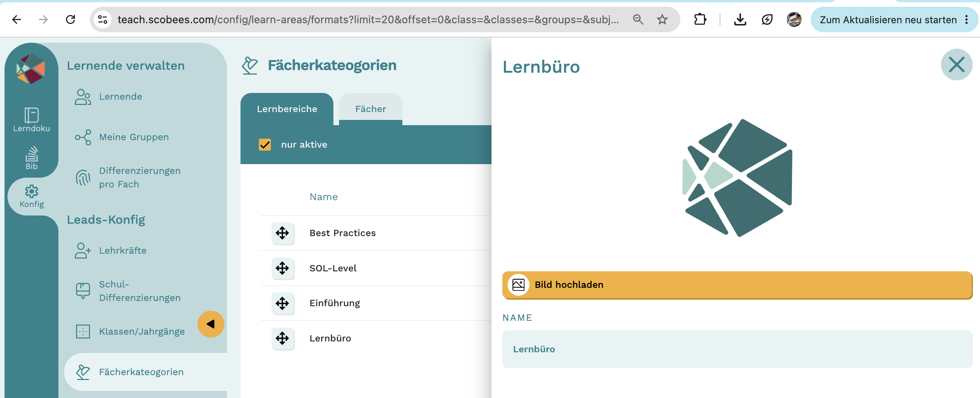Screen dimensions: 980x398
Task: Open Bib library in the left rail
Action: [31, 157]
